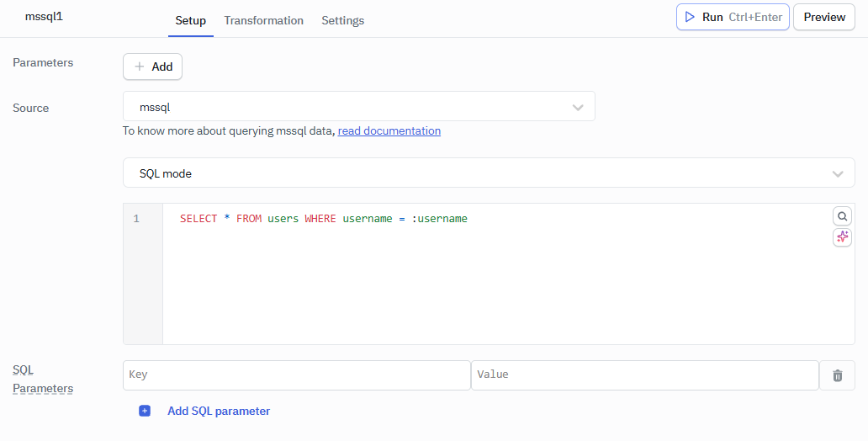868x441 pixels.
Task: Delete SQL parameter row with trash icon
Action: coord(837,375)
